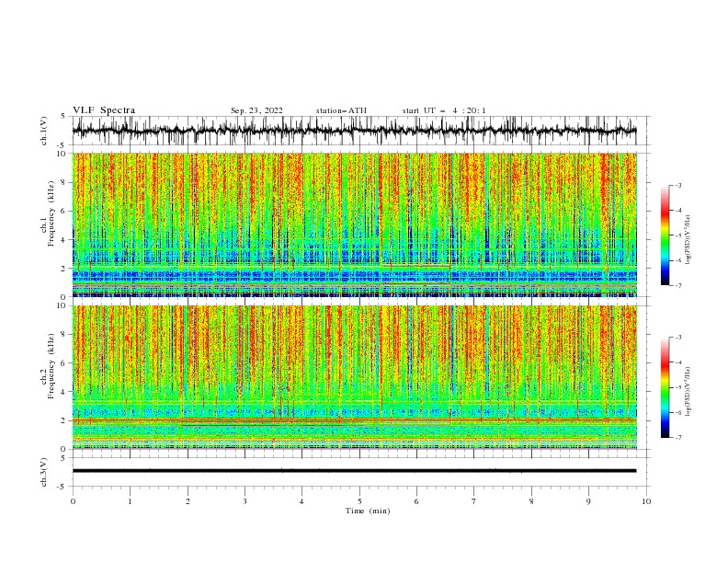Click time tick label '5' on x-axis
The height and width of the screenshot is (563, 728).
(359, 501)
